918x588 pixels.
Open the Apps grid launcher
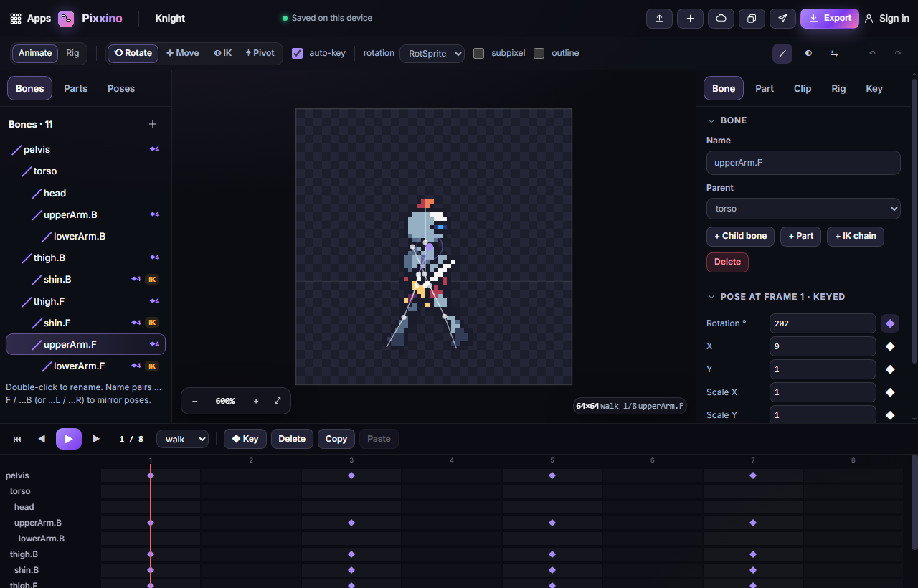(31, 19)
